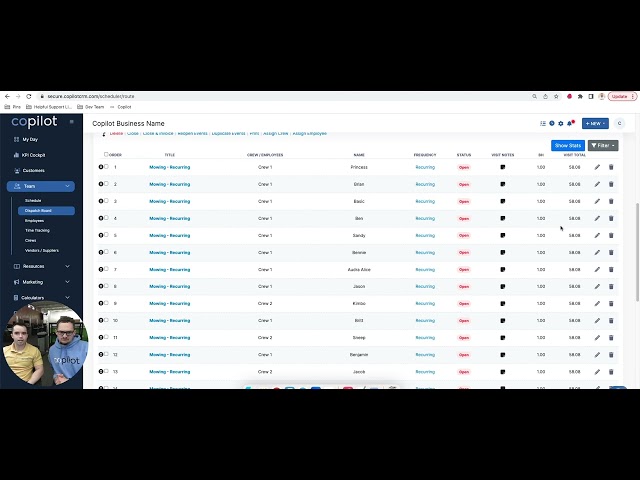Toggle the select-all checkbox in ORDER header
The image size is (640, 480).
click(x=106, y=154)
